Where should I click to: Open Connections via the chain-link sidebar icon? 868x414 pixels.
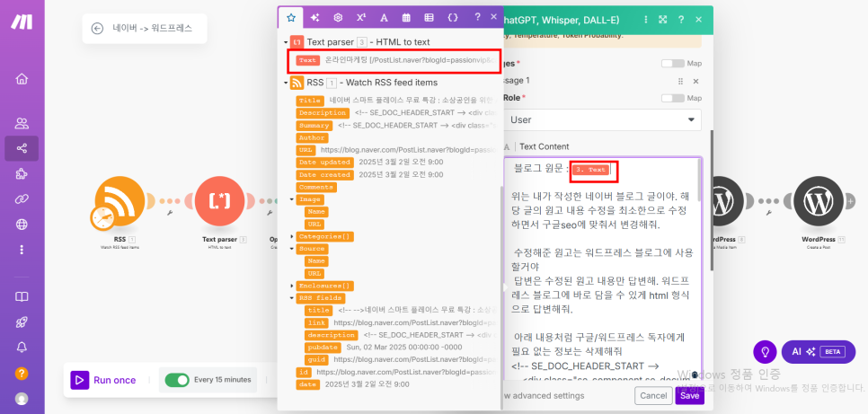point(22,198)
